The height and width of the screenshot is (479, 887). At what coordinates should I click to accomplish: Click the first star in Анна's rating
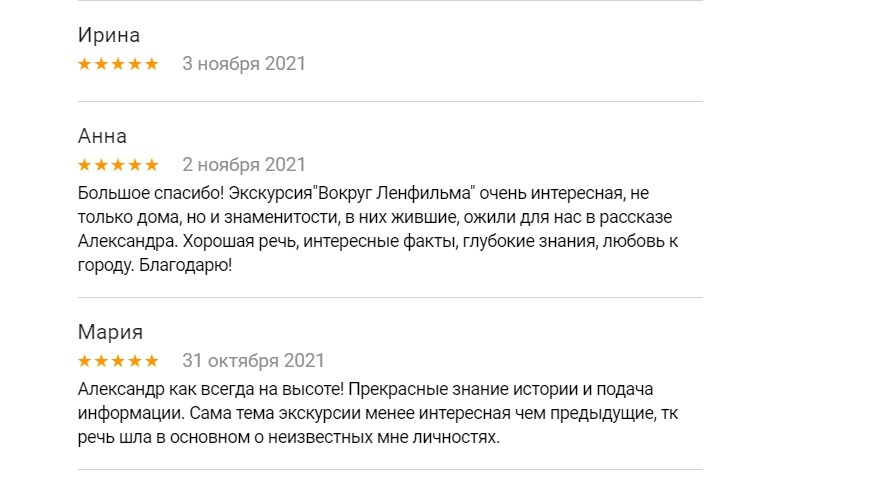click(84, 164)
